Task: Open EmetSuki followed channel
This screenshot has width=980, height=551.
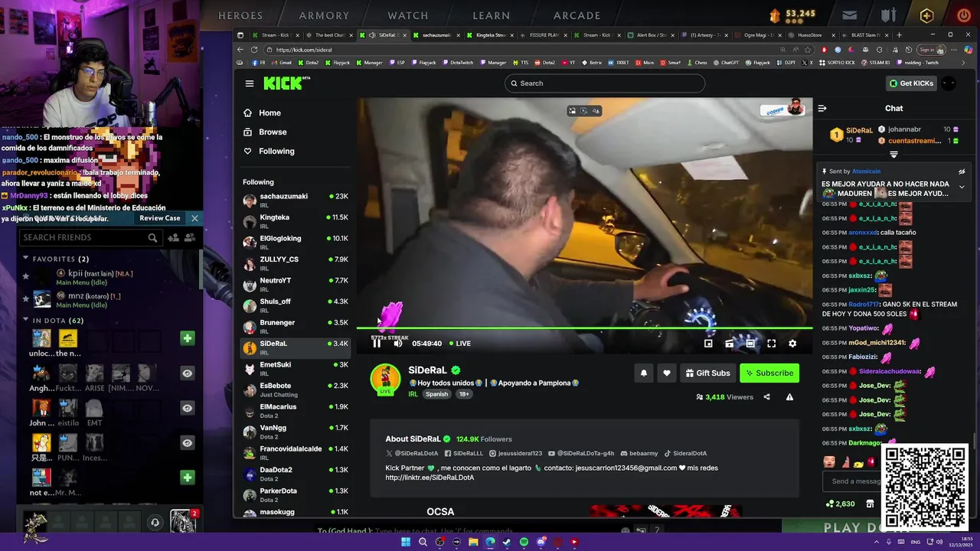Action: 296,369
